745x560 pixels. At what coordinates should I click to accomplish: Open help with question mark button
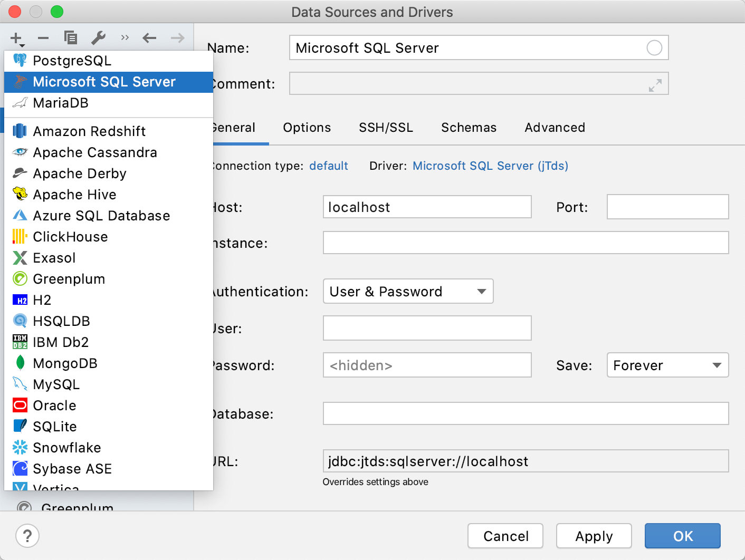(x=27, y=536)
